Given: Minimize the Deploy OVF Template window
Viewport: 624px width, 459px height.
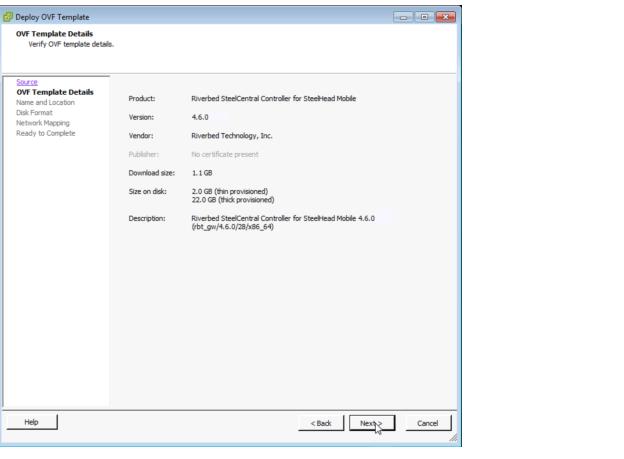Looking at the screenshot, I should [403, 17].
